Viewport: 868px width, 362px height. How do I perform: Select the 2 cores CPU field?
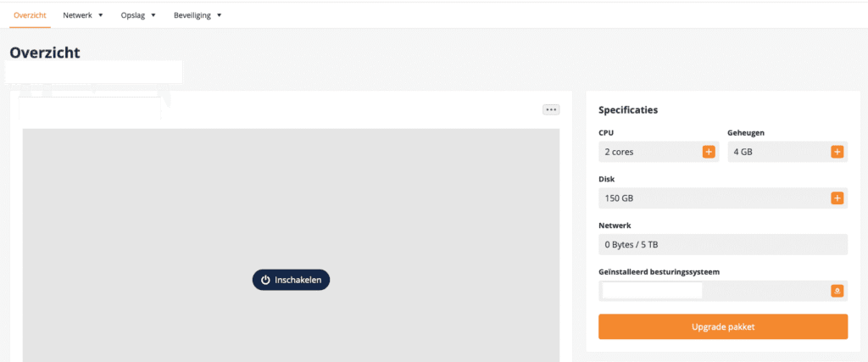[648, 152]
